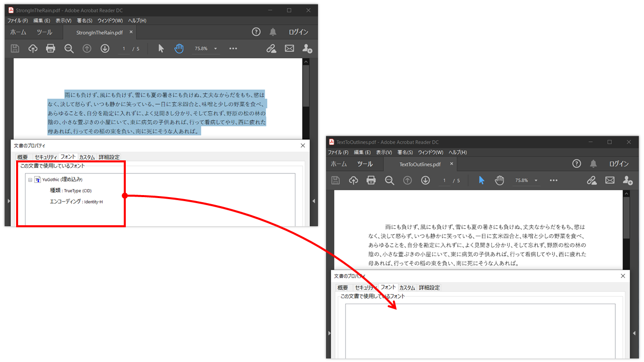This screenshot has height=362, width=644.
Task: Expand the left navigation pane in StrongInTheRain window
Action: tap(9, 201)
